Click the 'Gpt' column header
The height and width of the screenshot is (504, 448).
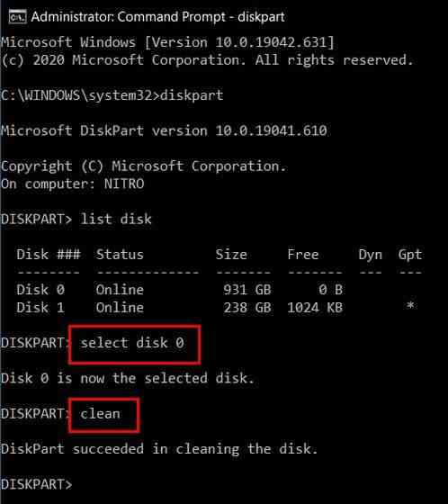click(x=409, y=256)
